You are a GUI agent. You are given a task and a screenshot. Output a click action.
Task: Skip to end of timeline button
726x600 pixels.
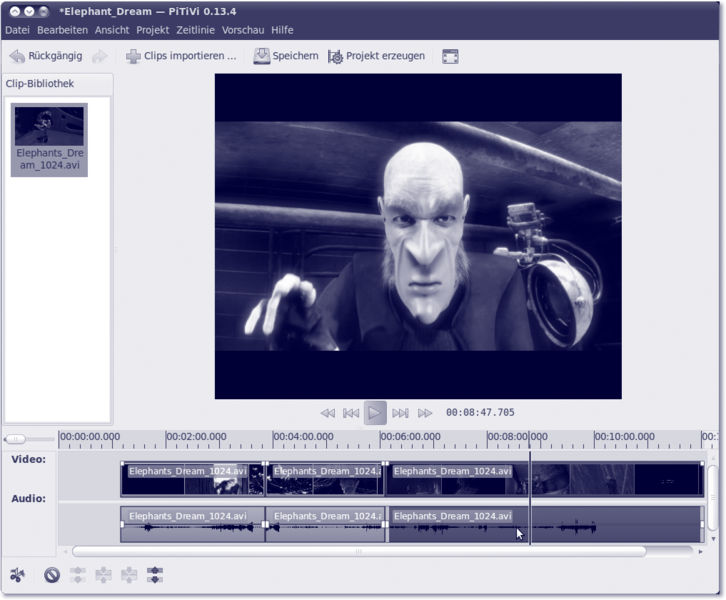click(400, 413)
